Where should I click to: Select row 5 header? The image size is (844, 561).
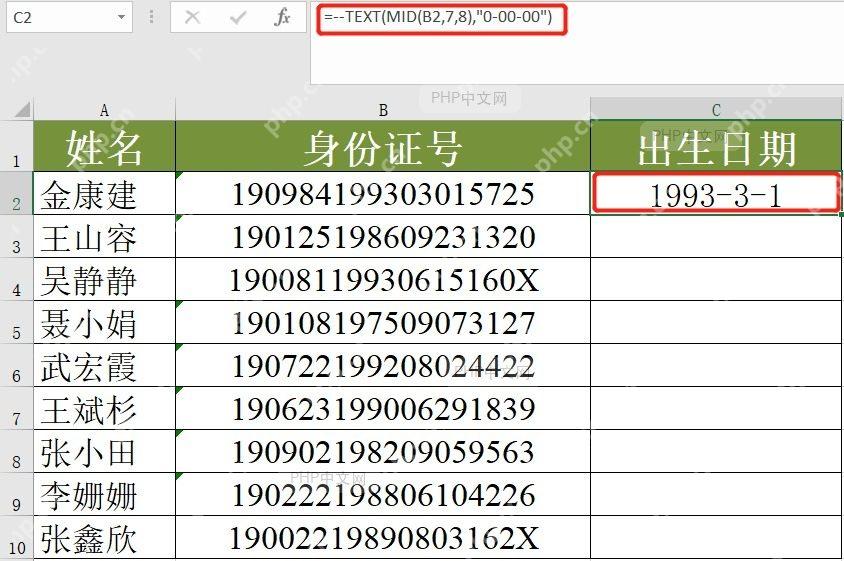click(17, 322)
